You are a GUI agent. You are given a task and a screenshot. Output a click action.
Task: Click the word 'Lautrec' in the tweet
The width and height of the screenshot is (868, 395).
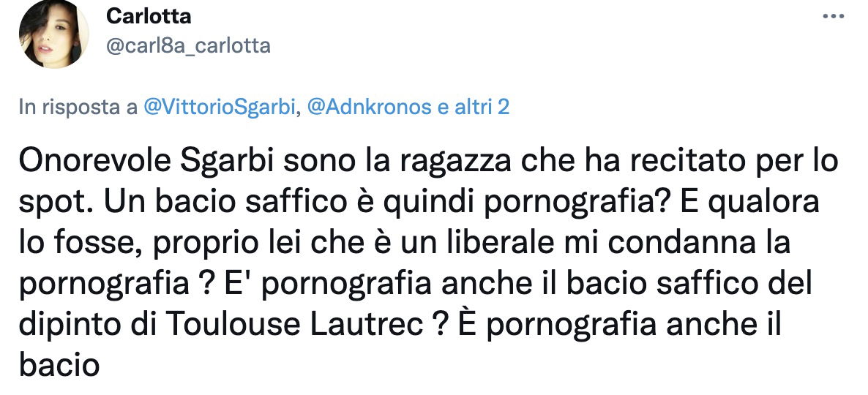click(366, 325)
